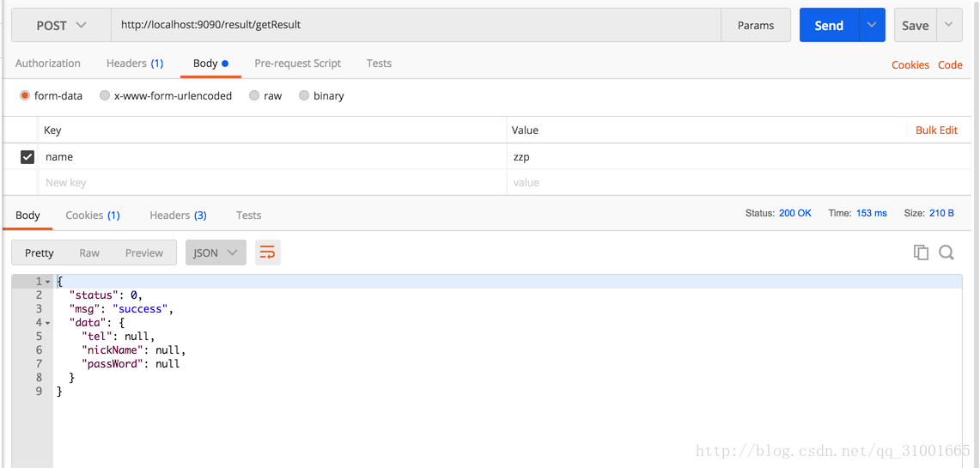980x468 pixels.
Task: Click the "msg": "success" line
Action: click(120, 308)
